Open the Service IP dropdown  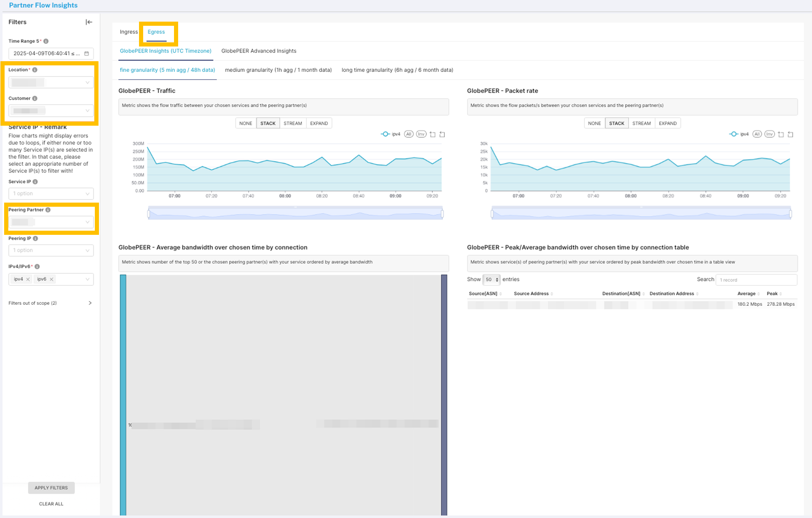[51, 193]
